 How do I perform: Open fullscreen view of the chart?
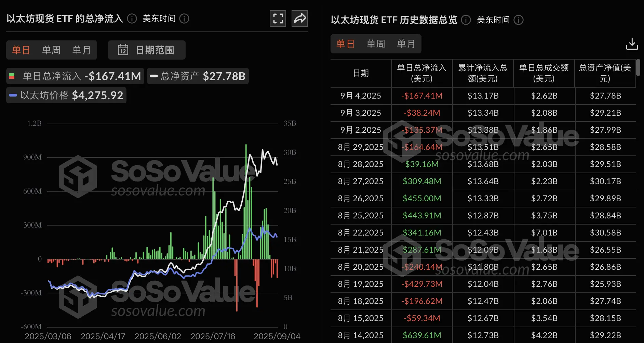tap(278, 18)
